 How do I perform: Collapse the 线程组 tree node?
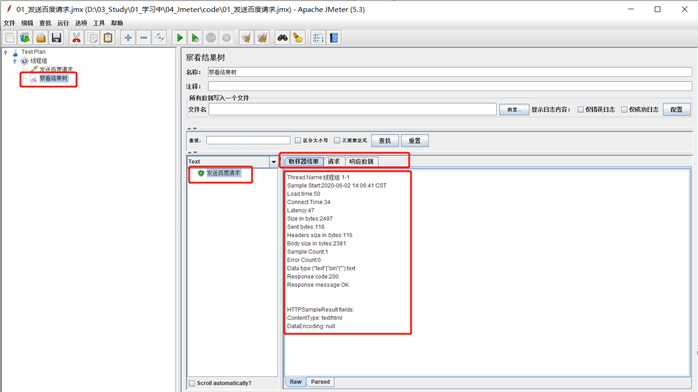(x=15, y=61)
